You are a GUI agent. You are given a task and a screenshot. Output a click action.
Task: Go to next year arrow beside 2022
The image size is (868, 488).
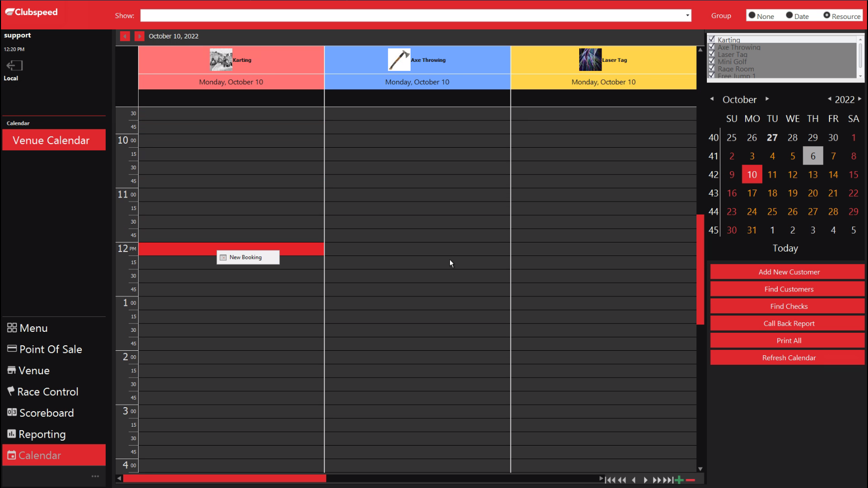[x=860, y=99]
